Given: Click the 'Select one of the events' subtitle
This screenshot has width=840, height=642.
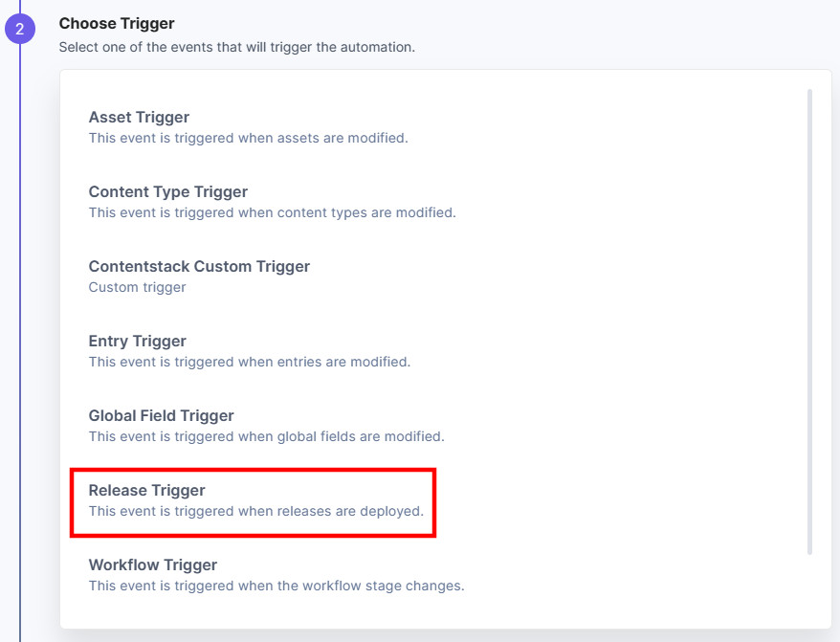Looking at the screenshot, I should pos(236,47).
